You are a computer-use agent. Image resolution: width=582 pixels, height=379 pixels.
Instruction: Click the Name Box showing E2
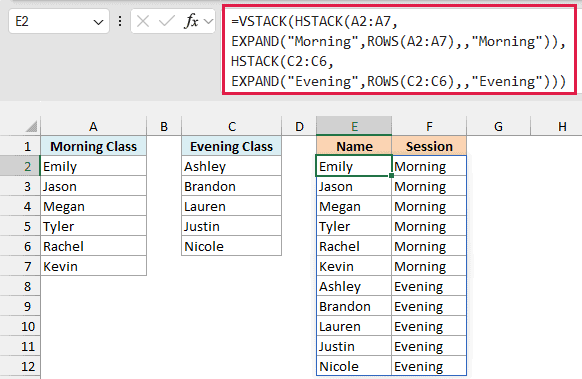[x=59, y=22]
